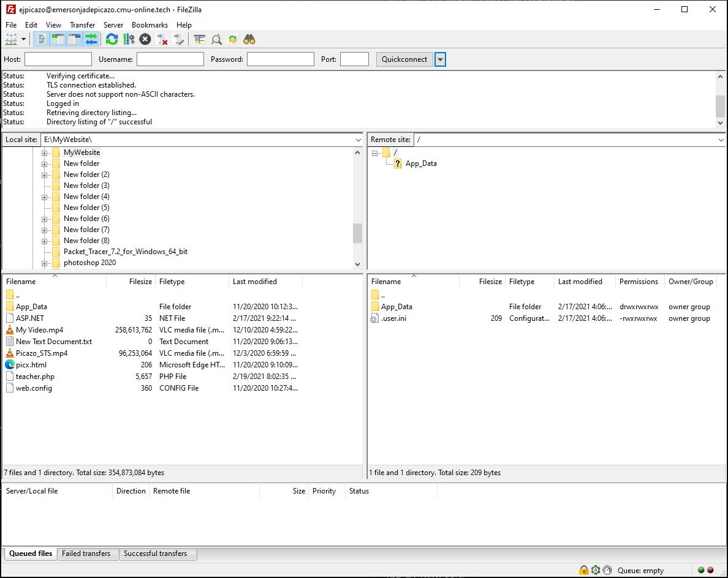This screenshot has height=578, width=728.
Task: Click the local tree vertical scrollbar thumb
Action: pos(357,233)
